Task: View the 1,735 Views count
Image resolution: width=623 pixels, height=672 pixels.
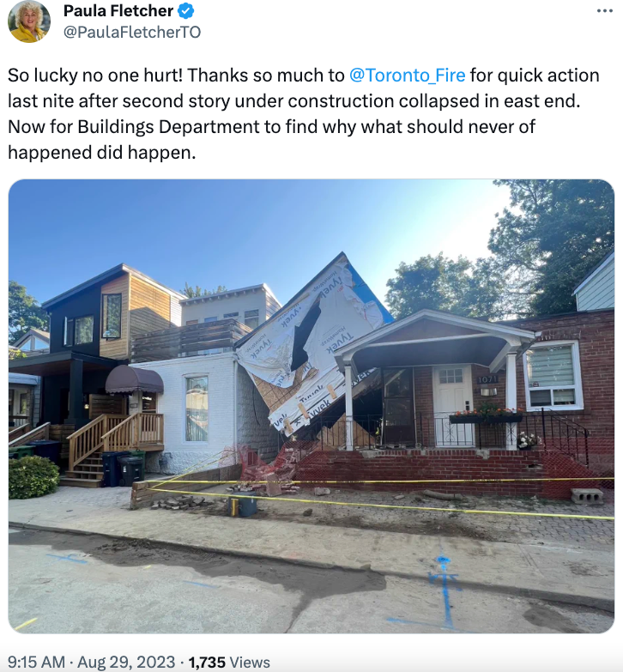Action: coord(229,662)
